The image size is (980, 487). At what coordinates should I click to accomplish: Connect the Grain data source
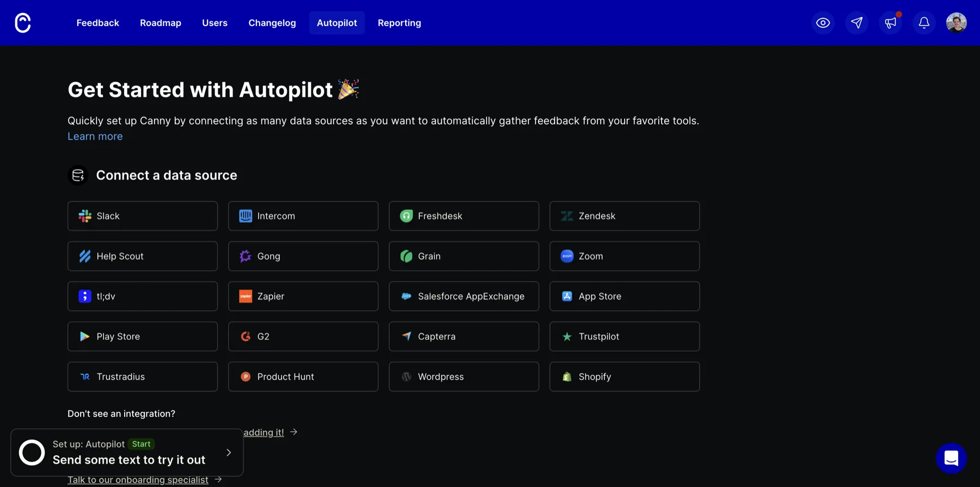[x=464, y=256]
